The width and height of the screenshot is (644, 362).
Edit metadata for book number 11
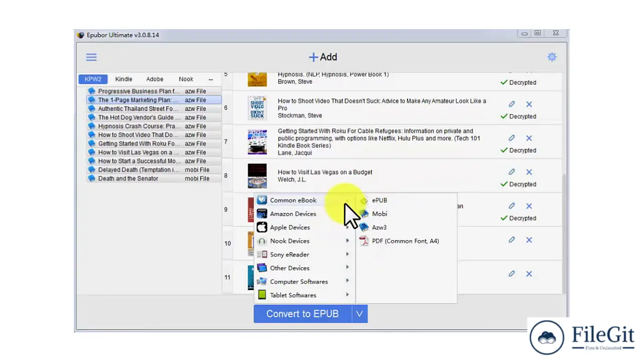512,274
